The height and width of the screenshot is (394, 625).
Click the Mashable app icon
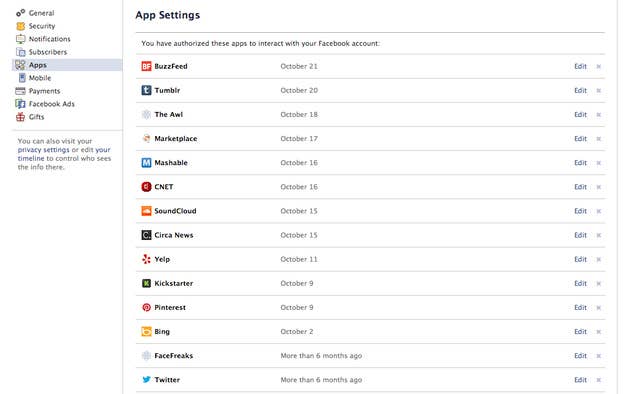[x=146, y=163]
